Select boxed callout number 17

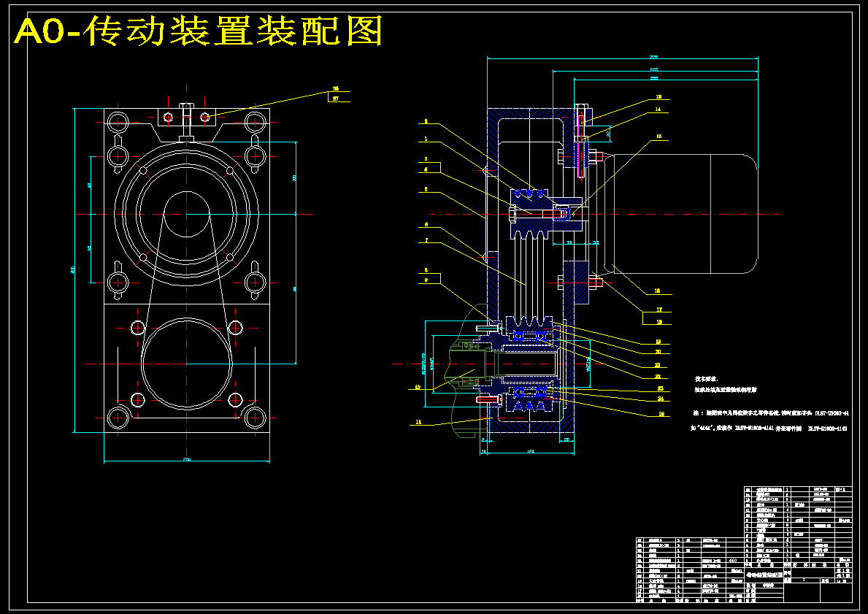tap(658, 310)
